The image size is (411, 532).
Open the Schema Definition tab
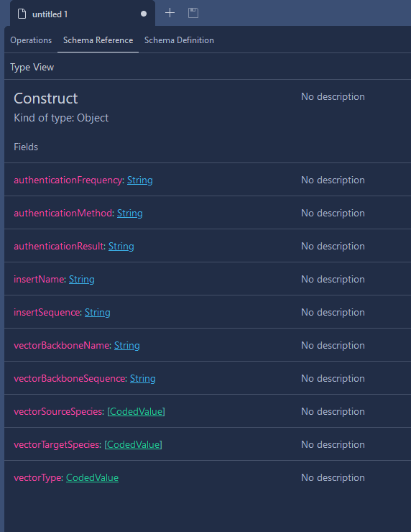179,40
